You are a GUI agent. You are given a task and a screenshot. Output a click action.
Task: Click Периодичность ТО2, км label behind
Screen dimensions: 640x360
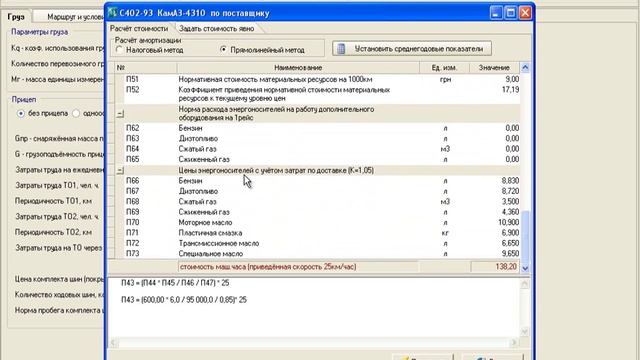tap(53, 232)
